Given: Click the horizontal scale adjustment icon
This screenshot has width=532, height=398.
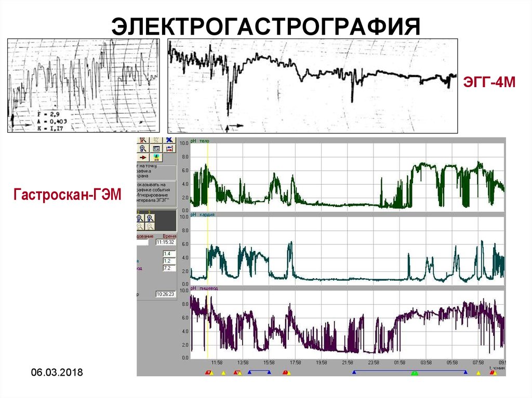Looking at the screenshot, I should [x=169, y=148].
